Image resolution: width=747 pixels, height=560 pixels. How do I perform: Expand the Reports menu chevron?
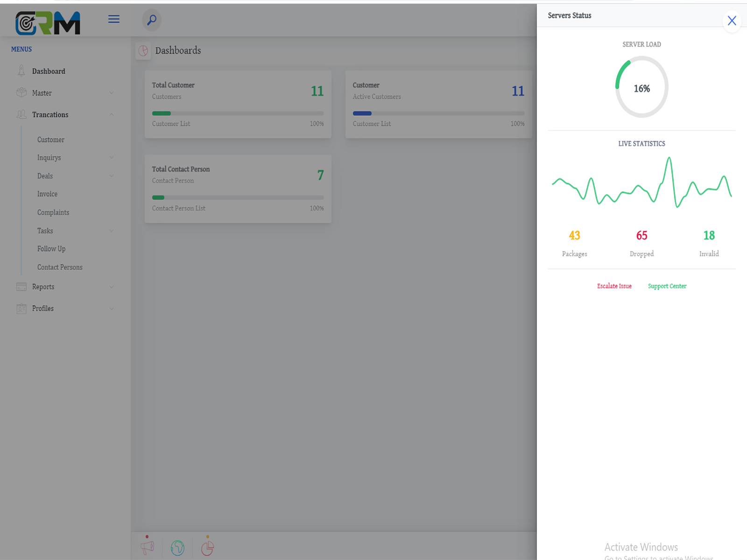pos(112,287)
